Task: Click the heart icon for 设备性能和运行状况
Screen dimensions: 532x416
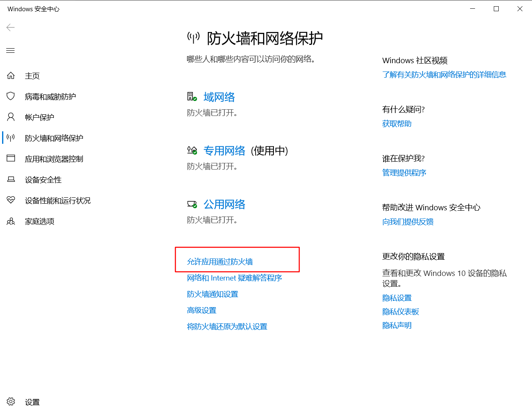Action: pyautogui.click(x=11, y=200)
